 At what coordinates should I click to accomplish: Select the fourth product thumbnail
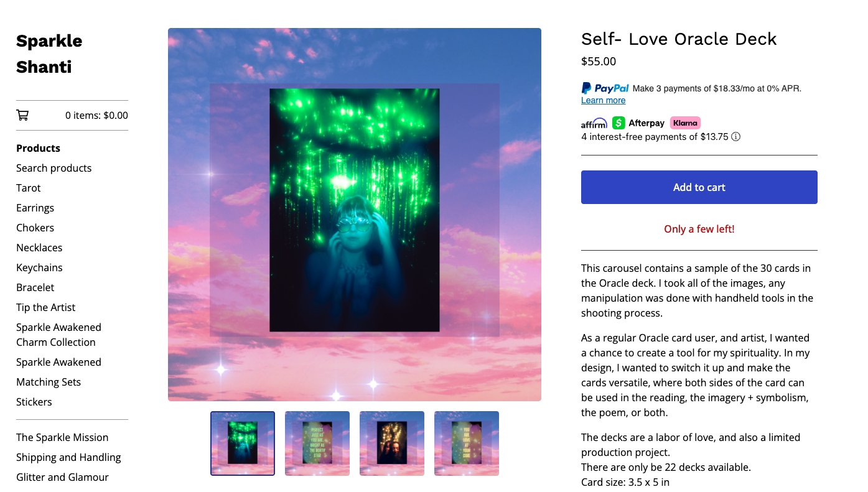467,443
